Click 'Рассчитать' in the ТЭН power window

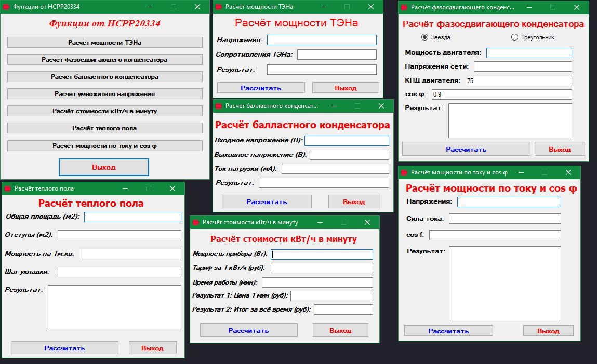point(261,88)
